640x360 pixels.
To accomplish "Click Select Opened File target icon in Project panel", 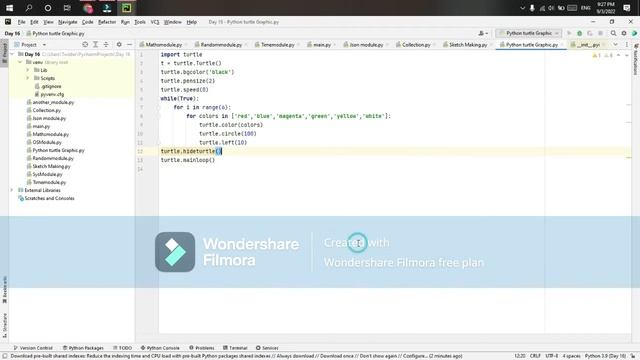I will click(x=85, y=44).
